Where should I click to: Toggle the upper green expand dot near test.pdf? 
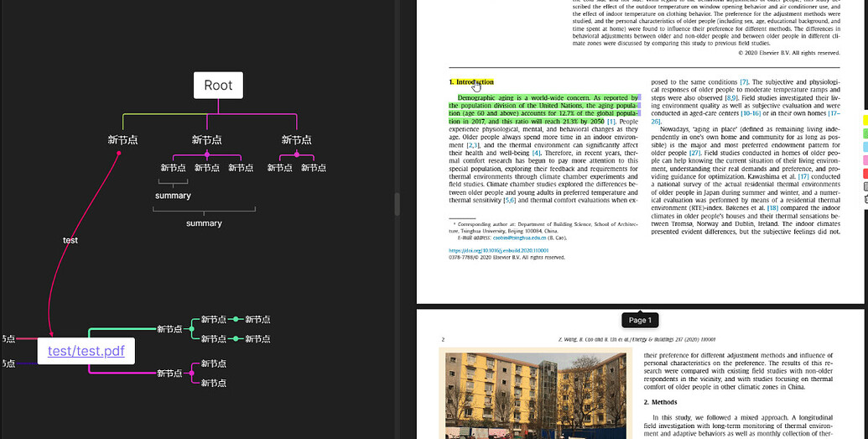point(236,319)
